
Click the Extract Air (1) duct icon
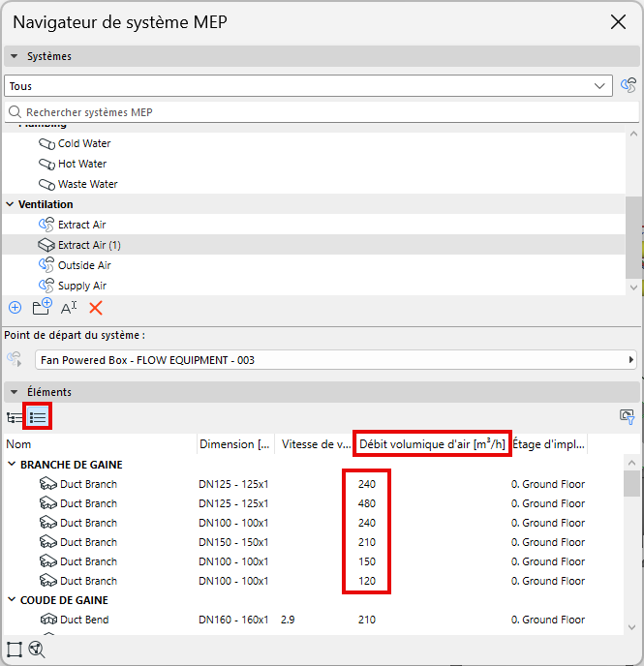pyautogui.click(x=46, y=245)
